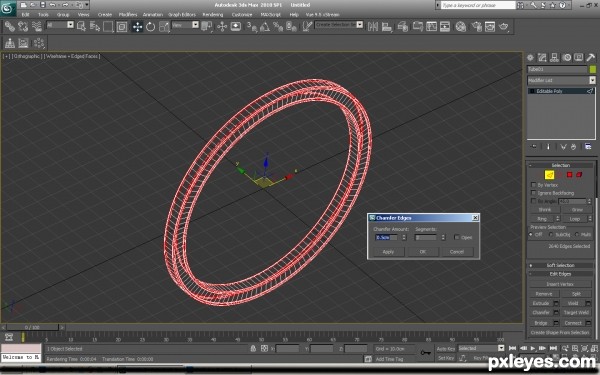600x375 pixels.
Task: Enable Ignore Backfacing checkbox
Action: pyautogui.click(x=533, y=193)
